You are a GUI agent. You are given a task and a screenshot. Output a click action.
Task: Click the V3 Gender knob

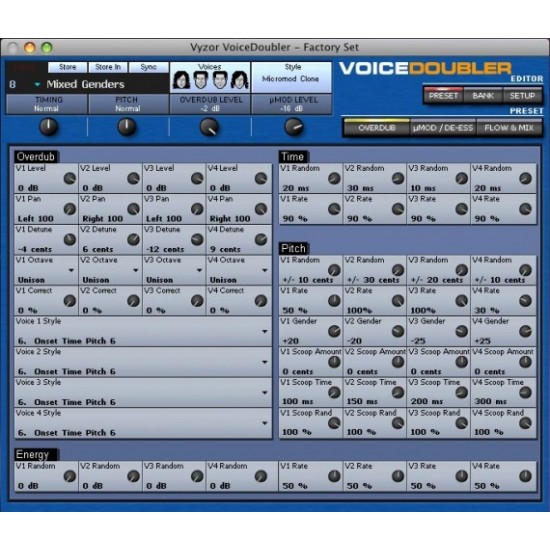pos(462,331)
